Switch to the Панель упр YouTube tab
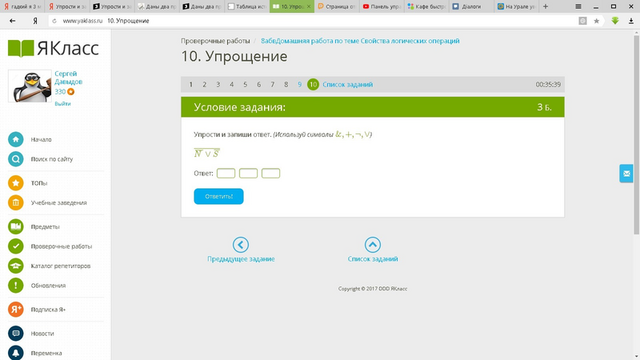Screen dimensions: 640x360 (382, 7)
